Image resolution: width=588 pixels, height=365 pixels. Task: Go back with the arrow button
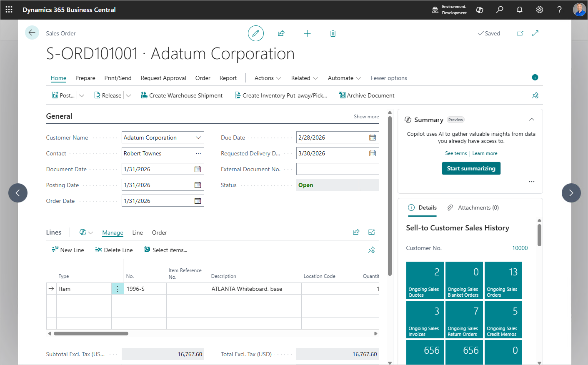[32, 32]
